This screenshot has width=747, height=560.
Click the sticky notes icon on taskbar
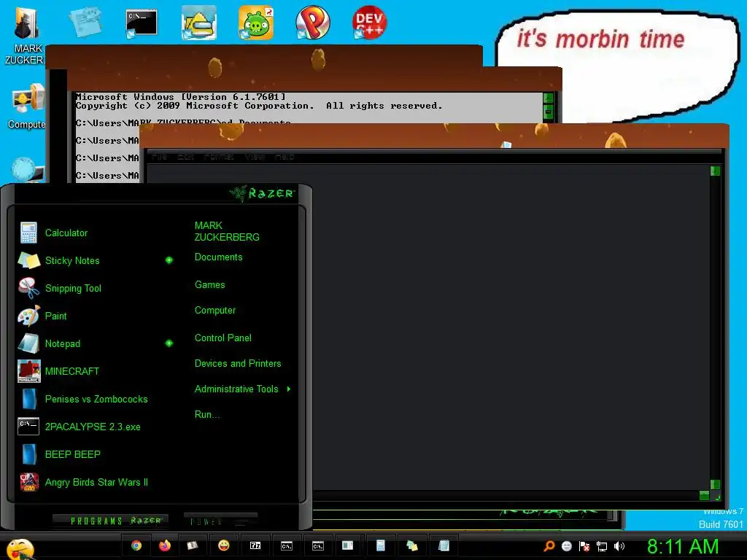tap(412, 545)
